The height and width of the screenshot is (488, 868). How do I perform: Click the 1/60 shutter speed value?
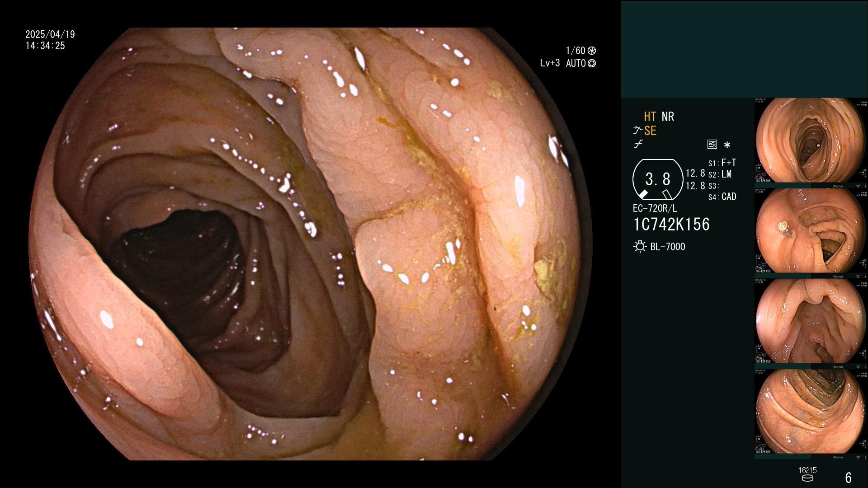(576, 51)
